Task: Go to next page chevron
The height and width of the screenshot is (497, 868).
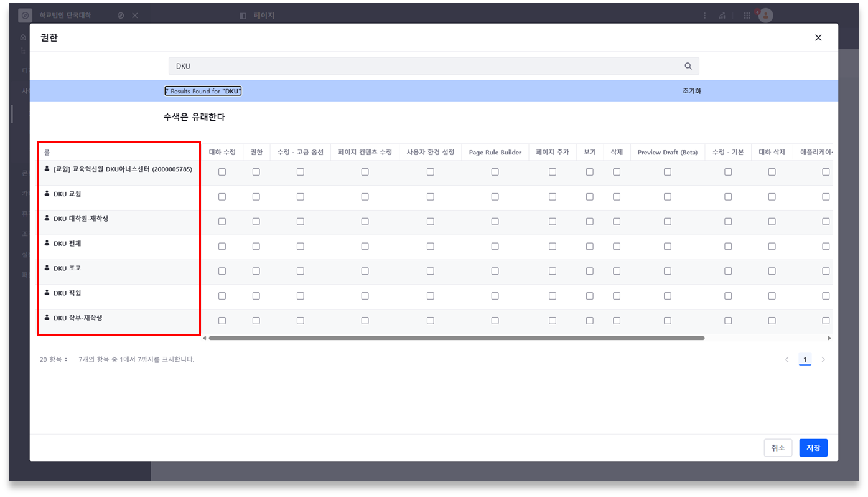Action: pyautogui.click(x=823, y=359)
